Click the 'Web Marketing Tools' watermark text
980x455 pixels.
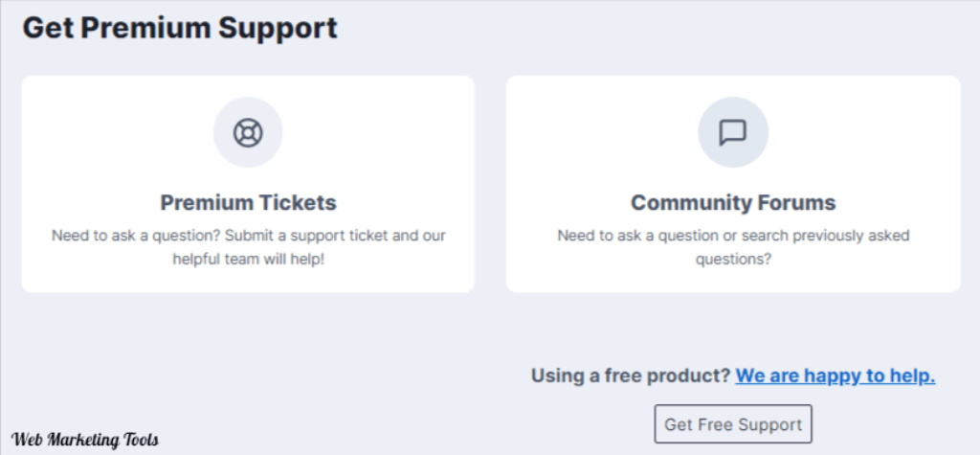point(85,440)
